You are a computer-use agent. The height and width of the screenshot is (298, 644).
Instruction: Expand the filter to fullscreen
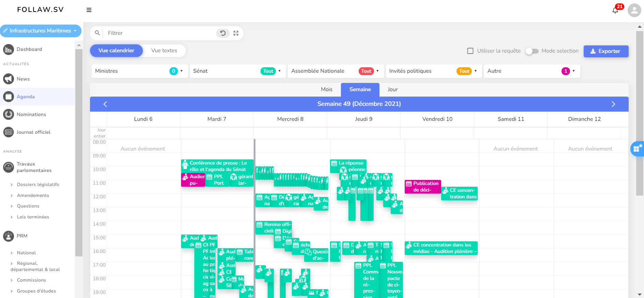pyautogui.click(x=236, y=33)
